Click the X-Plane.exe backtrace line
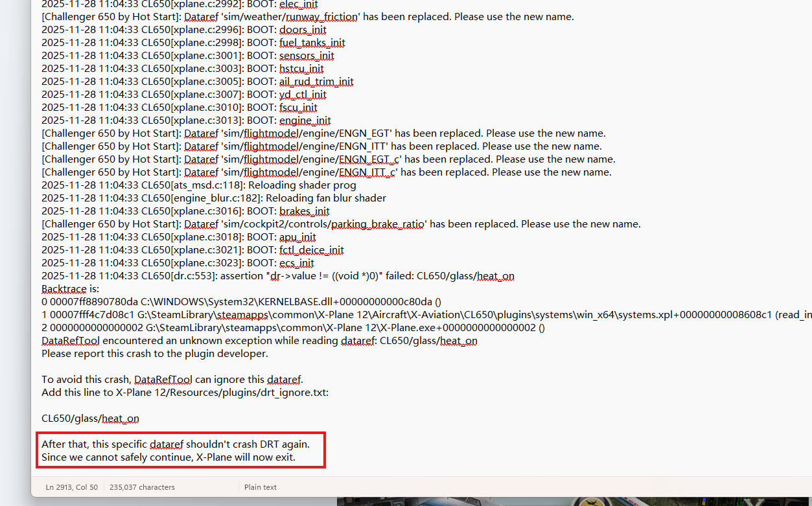The image size is (812, 506). click(293, 328)
